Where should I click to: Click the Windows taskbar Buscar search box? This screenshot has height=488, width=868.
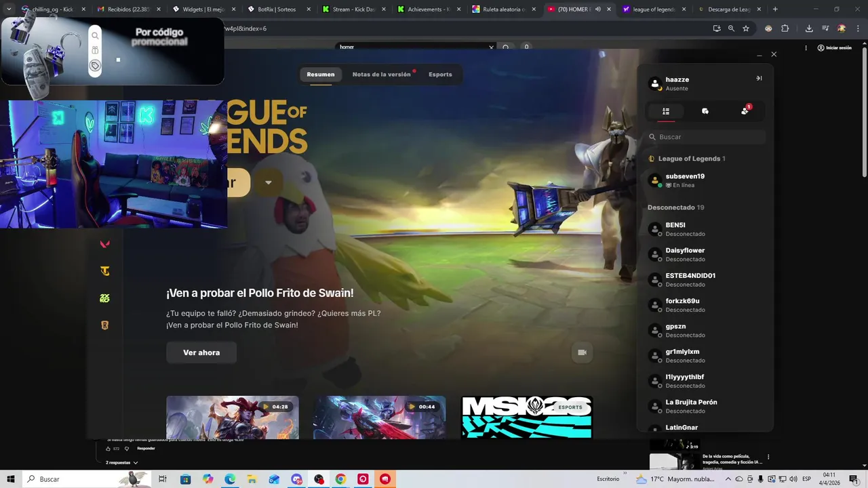click(86, 479)
